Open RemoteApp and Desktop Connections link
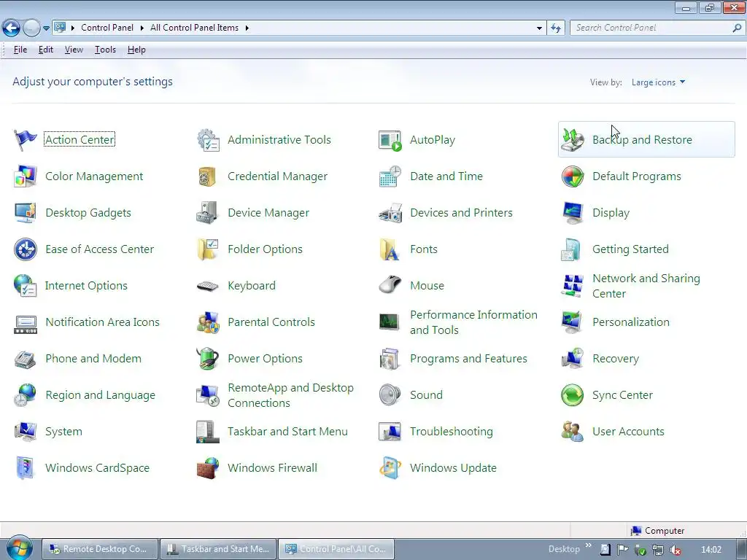The image size is (747, 560). click(290, 395)
